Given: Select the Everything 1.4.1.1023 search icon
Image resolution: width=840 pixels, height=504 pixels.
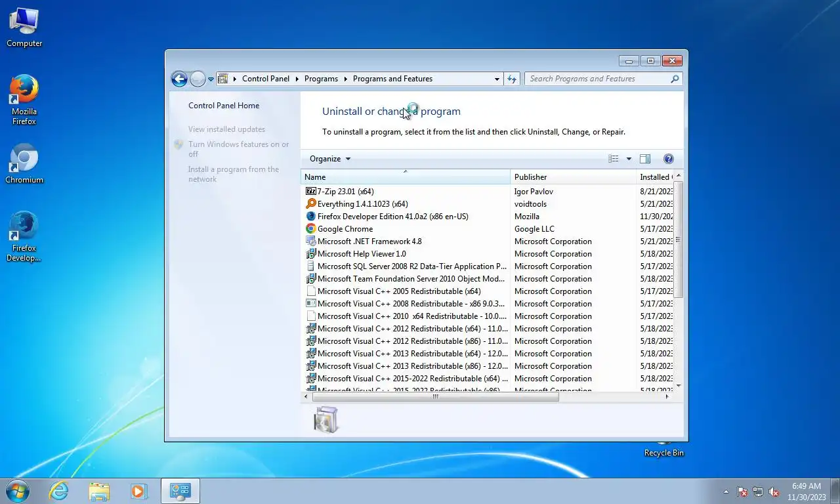Looking at the screenshot, I should pyautogui.click(x=311, y=204).
